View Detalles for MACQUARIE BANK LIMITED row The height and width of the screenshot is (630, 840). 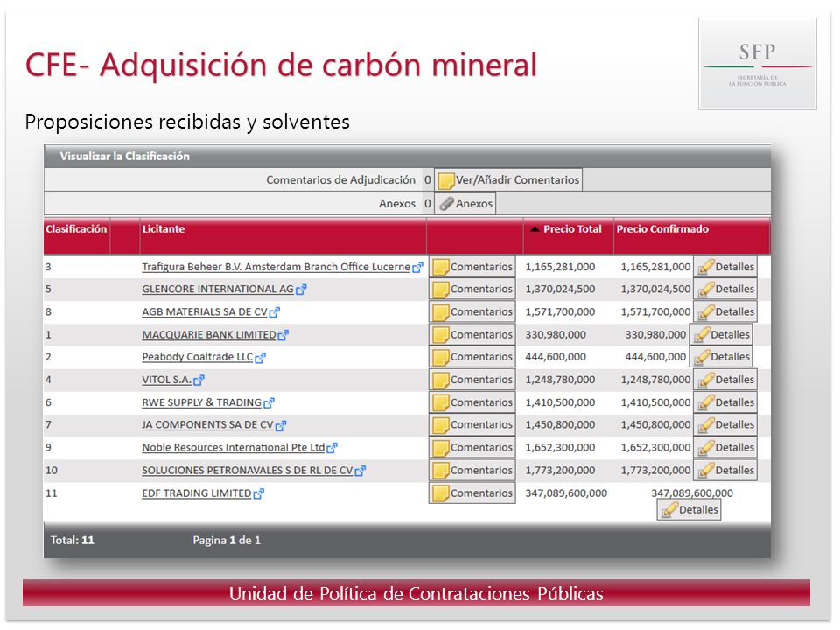[x=720, y=335]
